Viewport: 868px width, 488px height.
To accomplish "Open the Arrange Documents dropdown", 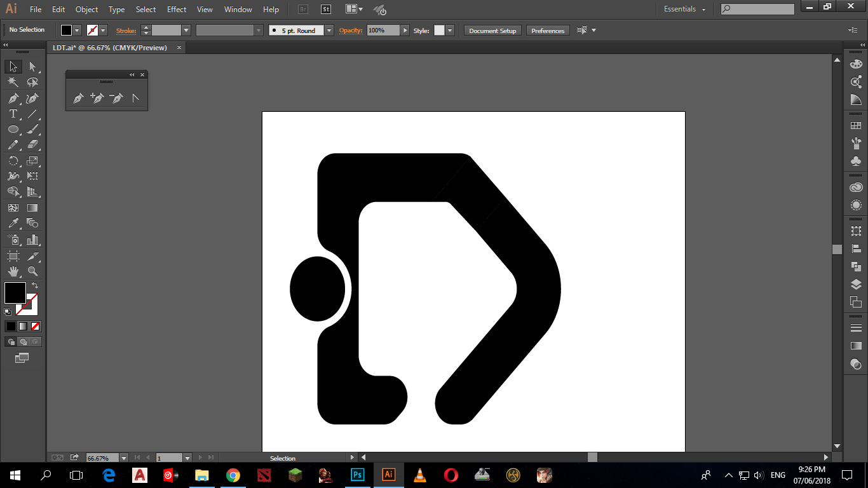I will point(355,9).
